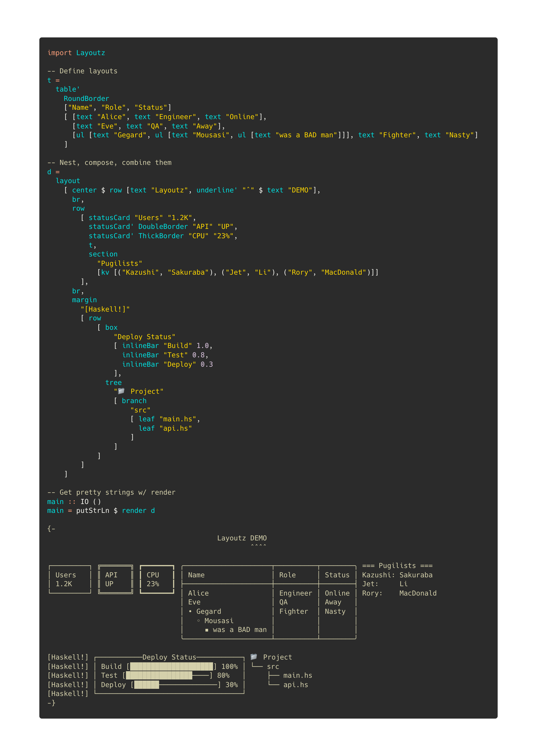
Task: Click the Users 1.2K status card
Action: 70,579
